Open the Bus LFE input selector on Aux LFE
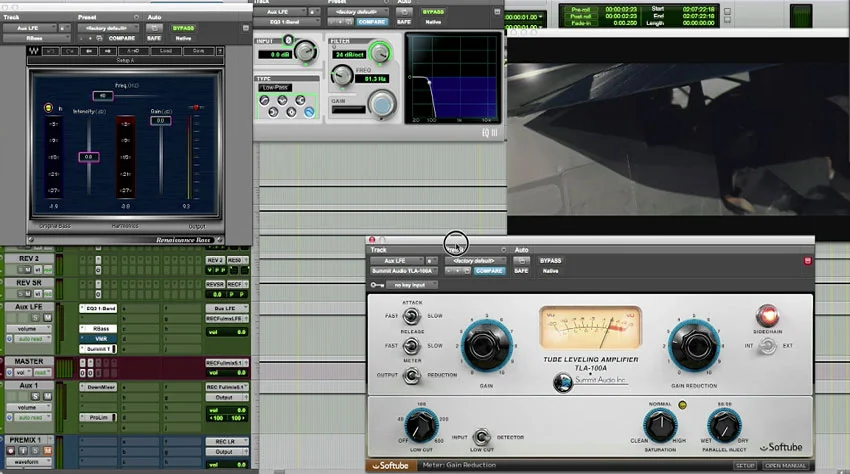This screenshot has height=474, width=850. [227, 308]
